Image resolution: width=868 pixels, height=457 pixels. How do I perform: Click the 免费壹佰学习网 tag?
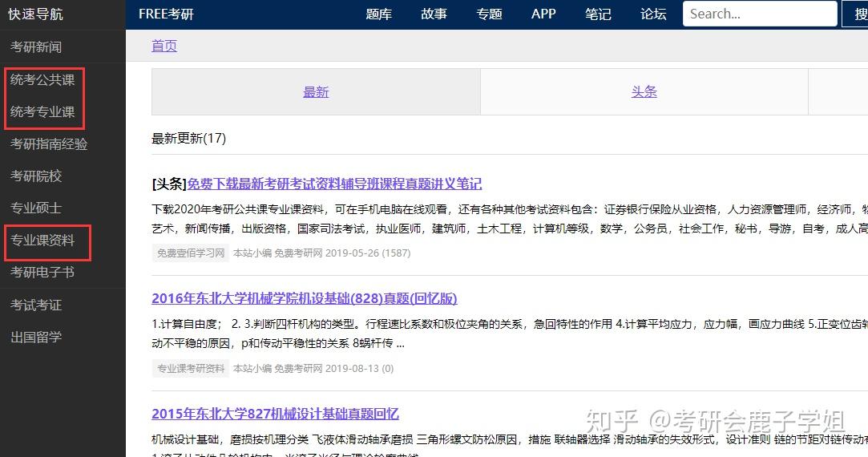coord(191,253)
